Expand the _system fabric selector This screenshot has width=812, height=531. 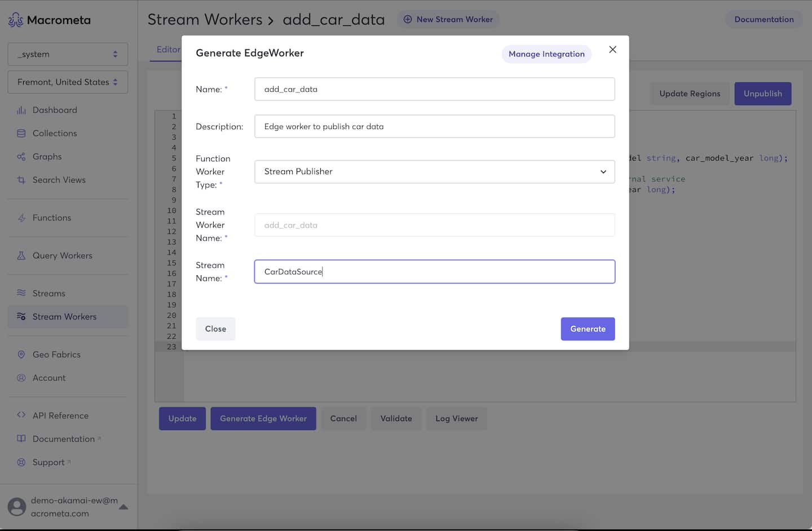pos(68,54)
